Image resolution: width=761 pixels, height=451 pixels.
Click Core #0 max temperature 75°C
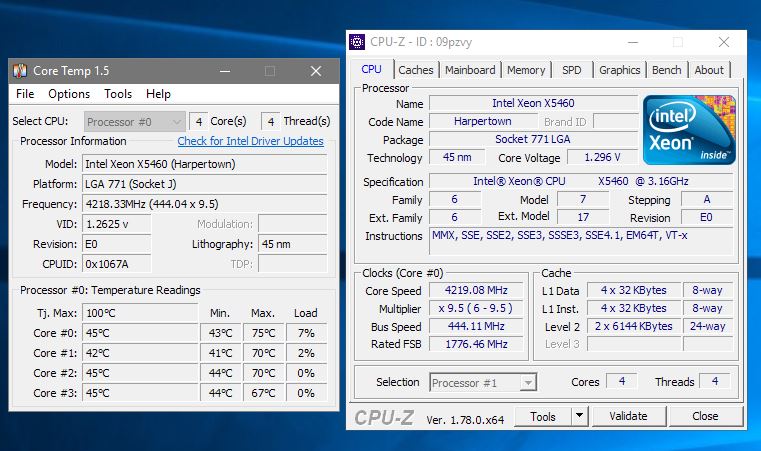[x=263, y=333]
